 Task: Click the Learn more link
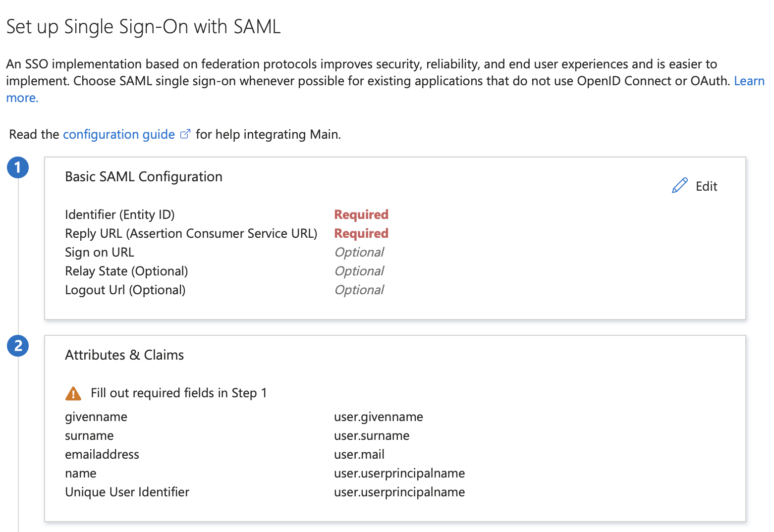pos(749,81)
